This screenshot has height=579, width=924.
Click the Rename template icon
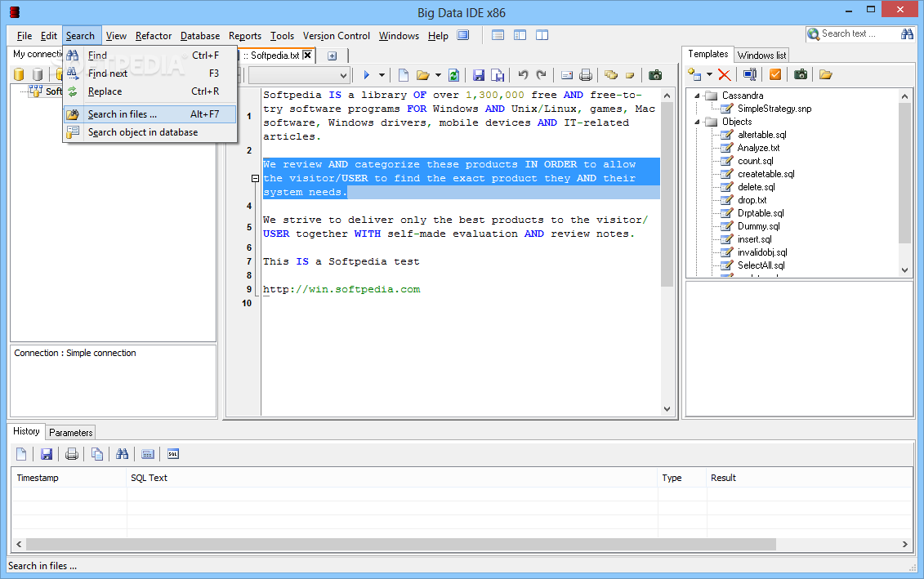point(749,74)
